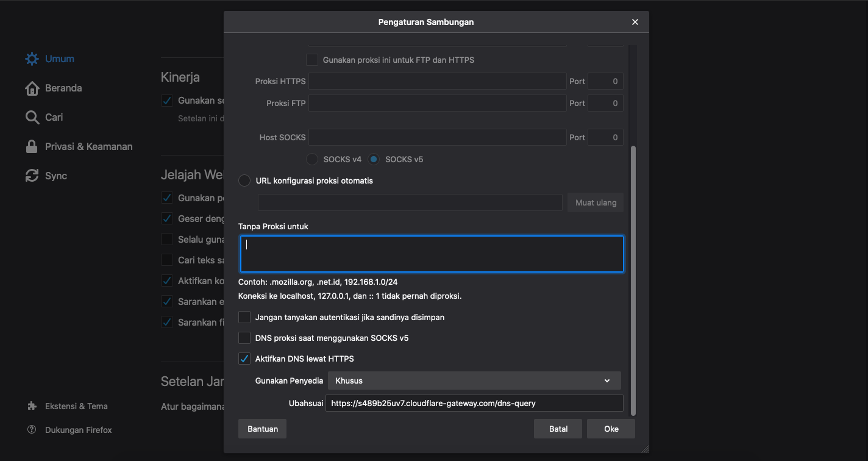868x461 pixels.
Task: Click the Muat ulang button
Action: click(x=596, y=203)
